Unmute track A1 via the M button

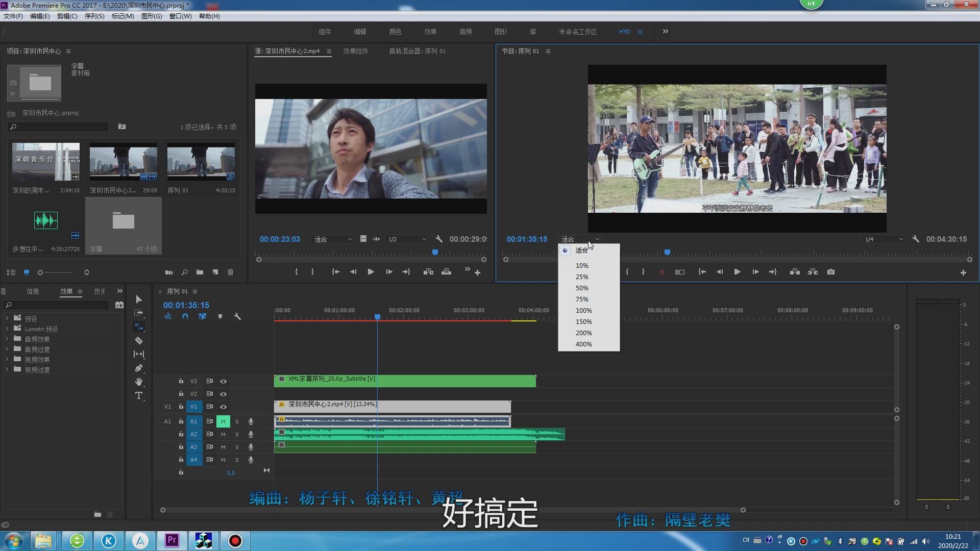click(x=223, y=421)
